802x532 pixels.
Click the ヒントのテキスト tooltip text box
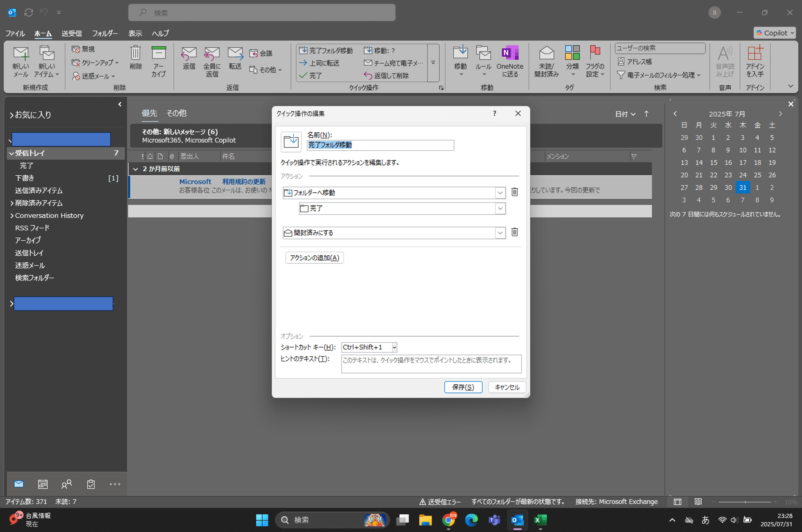431,364
